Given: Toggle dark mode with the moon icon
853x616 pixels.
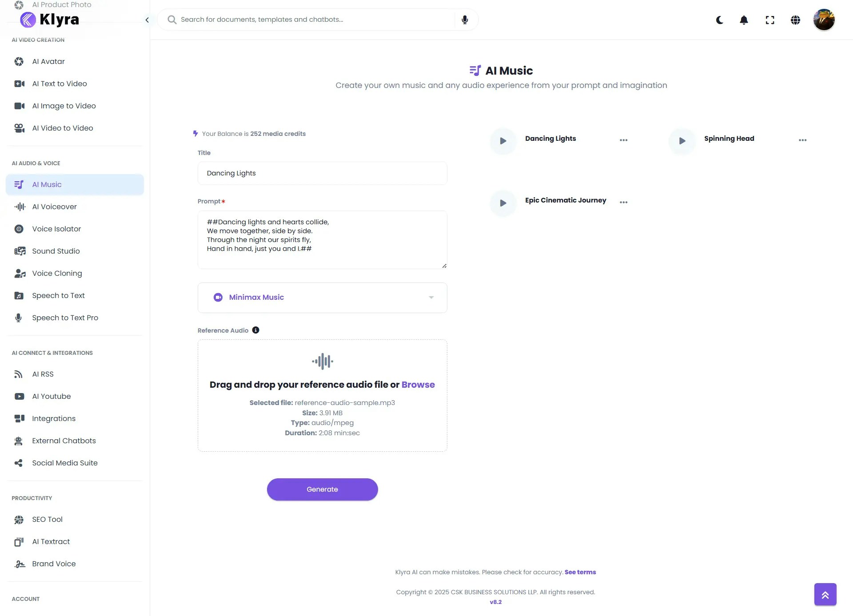Looking at the screenshot, I should coord(719,20).
